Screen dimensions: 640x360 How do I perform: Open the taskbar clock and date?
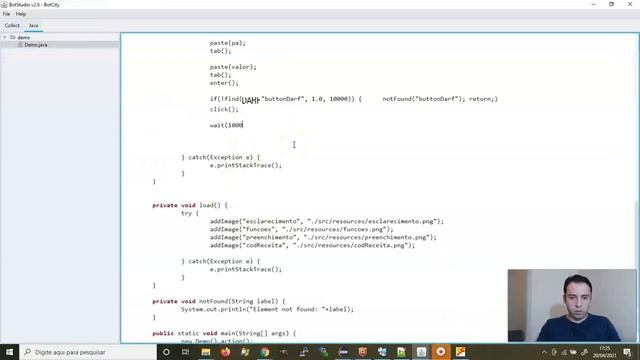604,352
